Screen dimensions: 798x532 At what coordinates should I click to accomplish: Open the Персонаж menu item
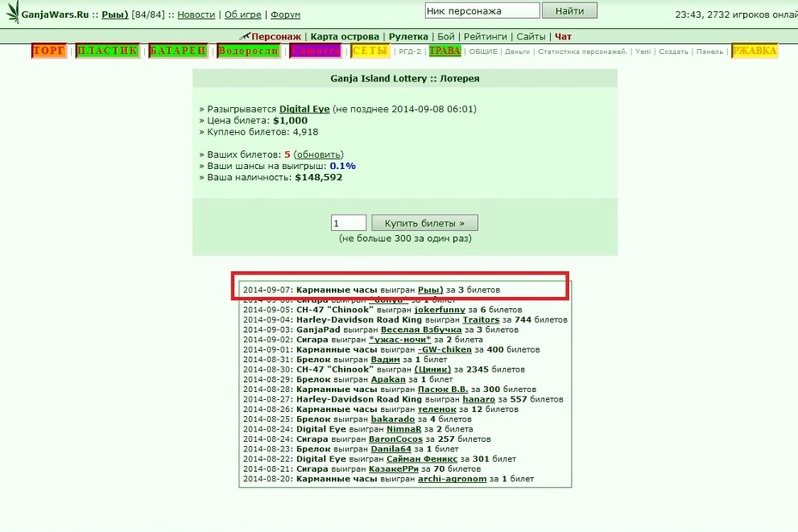point(276,37)
